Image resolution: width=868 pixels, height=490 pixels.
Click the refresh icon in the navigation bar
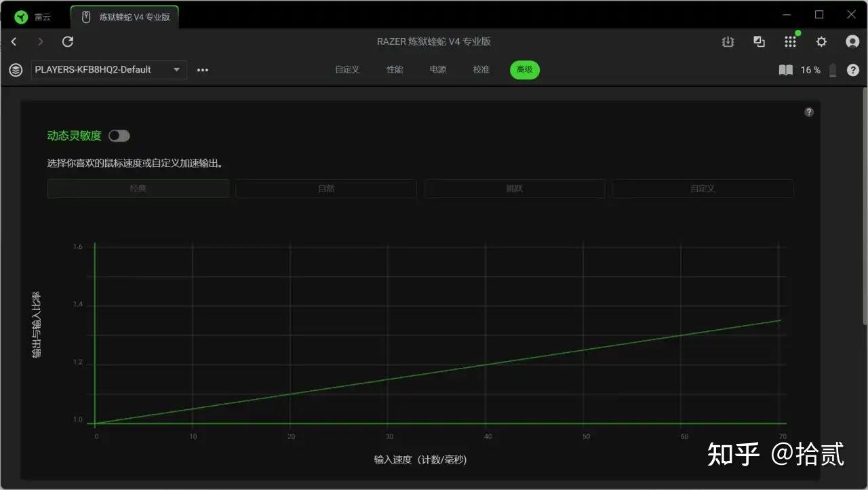[68, 42]
